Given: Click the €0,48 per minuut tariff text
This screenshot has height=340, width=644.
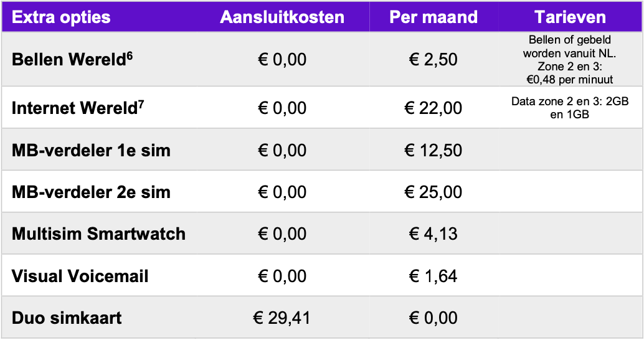Looking at the screenshot, I should click(x=570, y=79).
